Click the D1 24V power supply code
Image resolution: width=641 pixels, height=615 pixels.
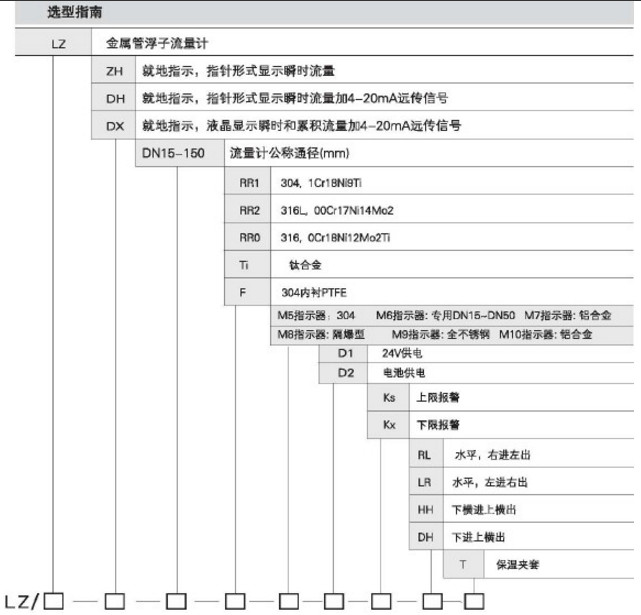(345, 354)
